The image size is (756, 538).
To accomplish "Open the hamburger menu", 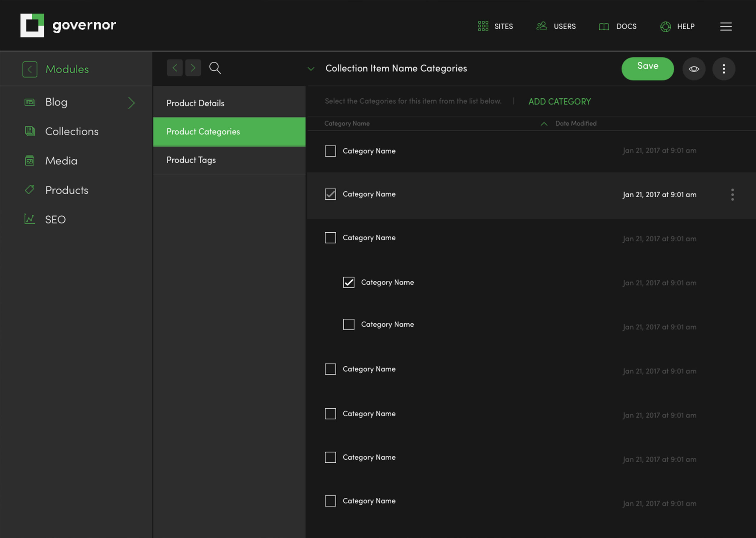I will point(726,27).
